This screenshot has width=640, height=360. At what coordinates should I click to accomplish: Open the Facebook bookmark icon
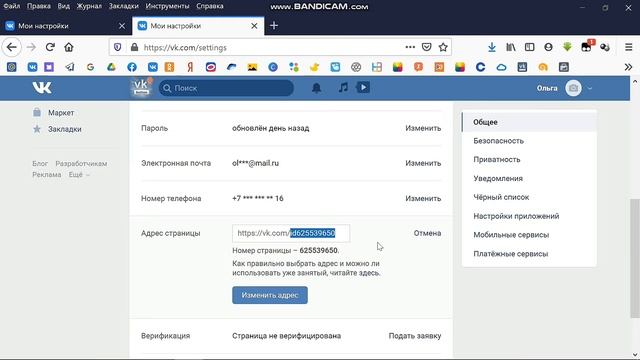coord(132,67)
